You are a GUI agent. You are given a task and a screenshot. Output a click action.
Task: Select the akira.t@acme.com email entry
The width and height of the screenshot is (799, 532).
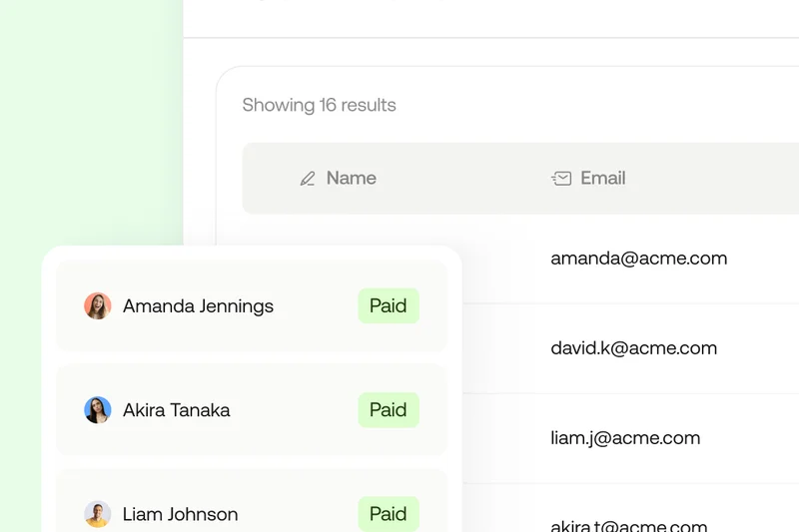629,525
